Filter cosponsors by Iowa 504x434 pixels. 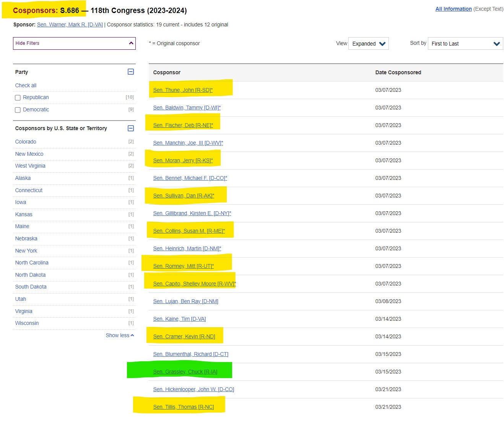(21, 202)
